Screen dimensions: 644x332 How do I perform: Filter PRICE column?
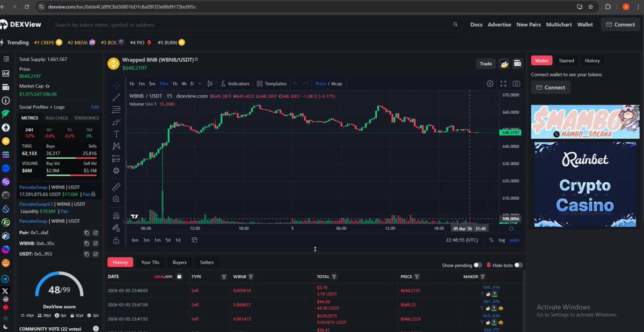pos(417,277)
